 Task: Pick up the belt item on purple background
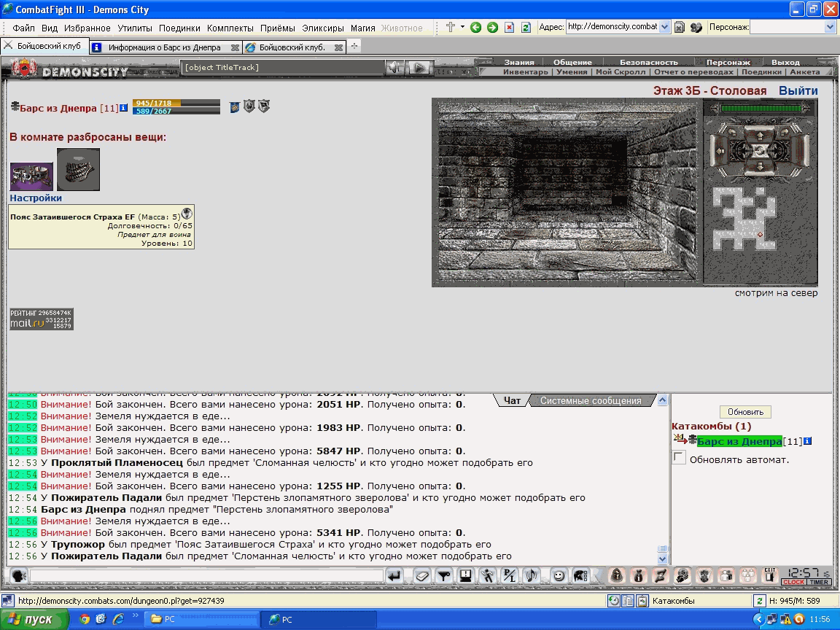(x=31, y=176)
